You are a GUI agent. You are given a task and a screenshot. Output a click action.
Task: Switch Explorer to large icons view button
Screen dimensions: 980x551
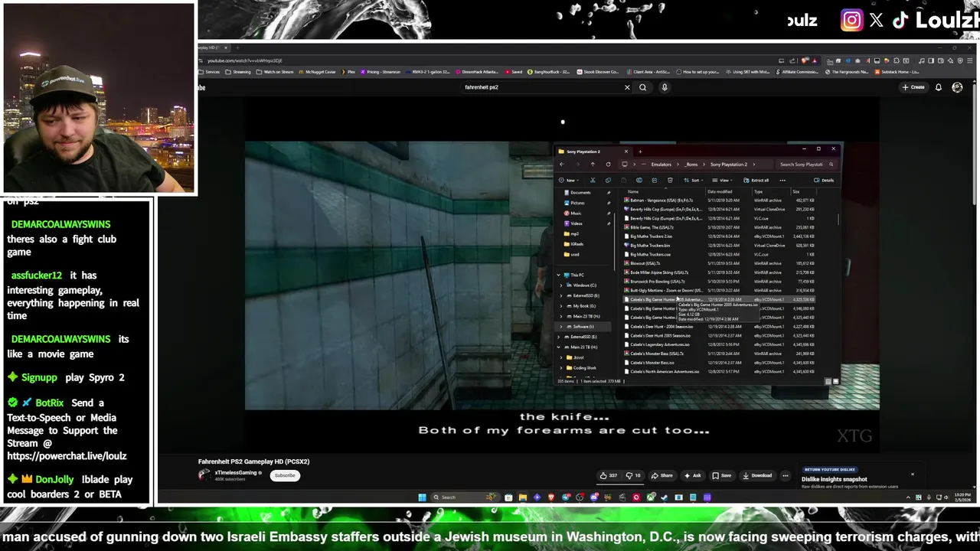[835, 381]
